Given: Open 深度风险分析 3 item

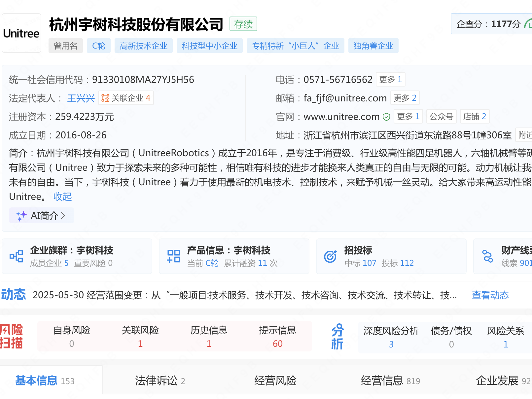Looking at the screenshot, I should 391,337.
